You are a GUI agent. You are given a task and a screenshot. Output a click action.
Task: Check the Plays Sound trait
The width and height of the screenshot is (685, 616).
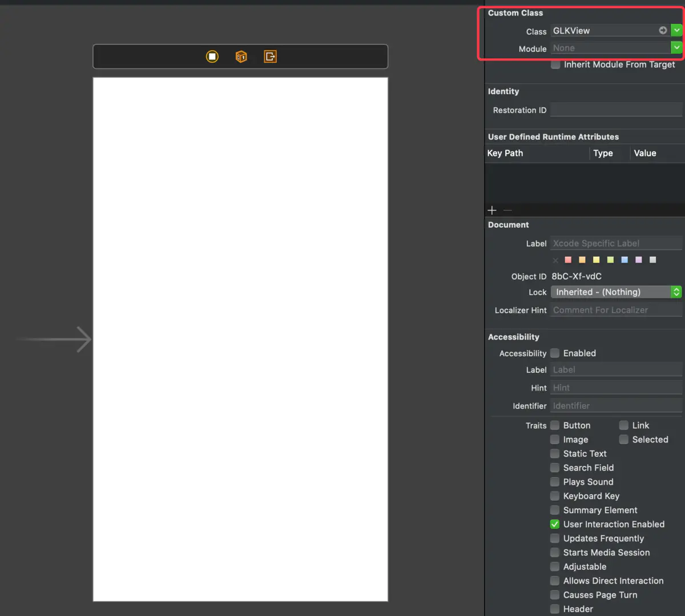point(555,482)
